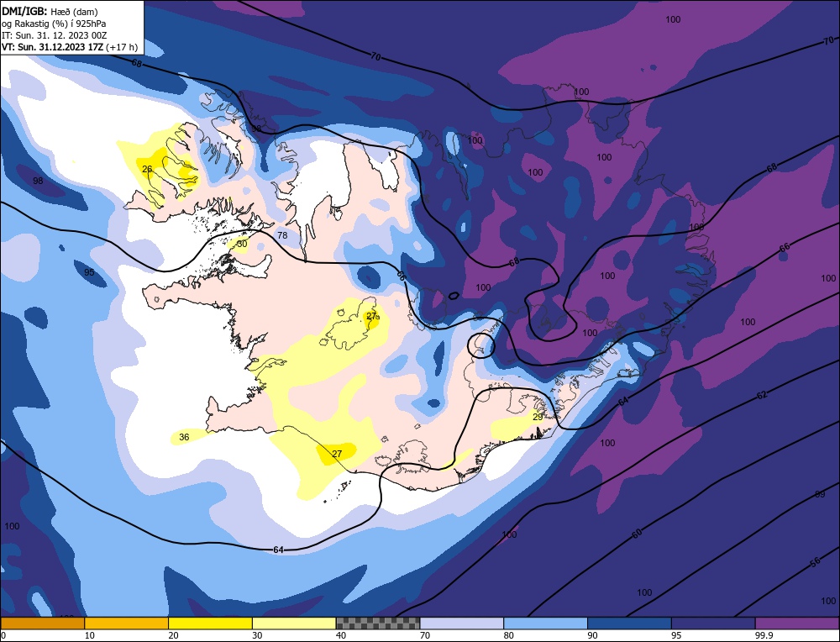Click the 80–90 light blue legend swatch

point(545,624)
